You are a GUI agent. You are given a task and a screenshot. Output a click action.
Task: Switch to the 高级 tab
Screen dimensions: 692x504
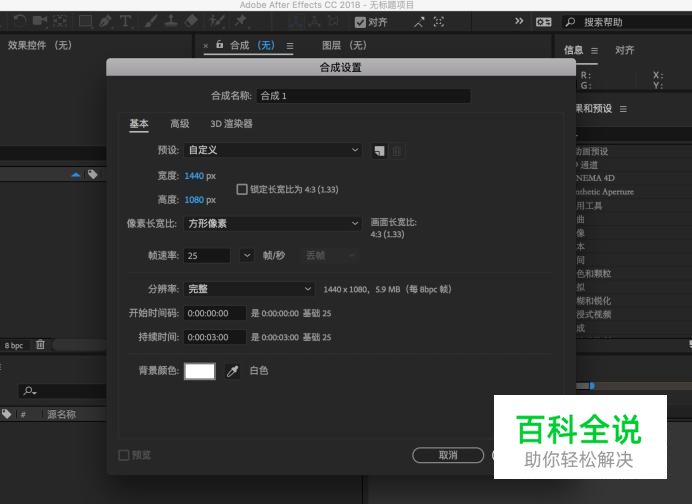click(x=180, y=124)
